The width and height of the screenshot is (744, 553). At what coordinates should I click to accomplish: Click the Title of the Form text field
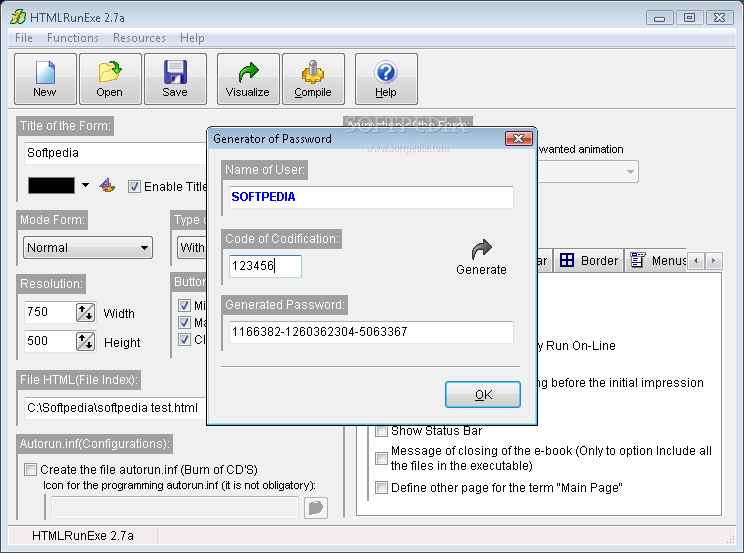coord(115,153)
